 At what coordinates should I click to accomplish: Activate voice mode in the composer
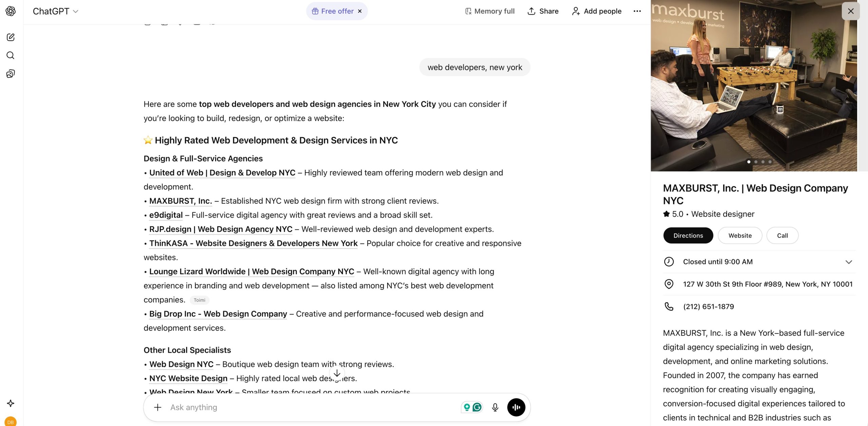click(516, 407)
